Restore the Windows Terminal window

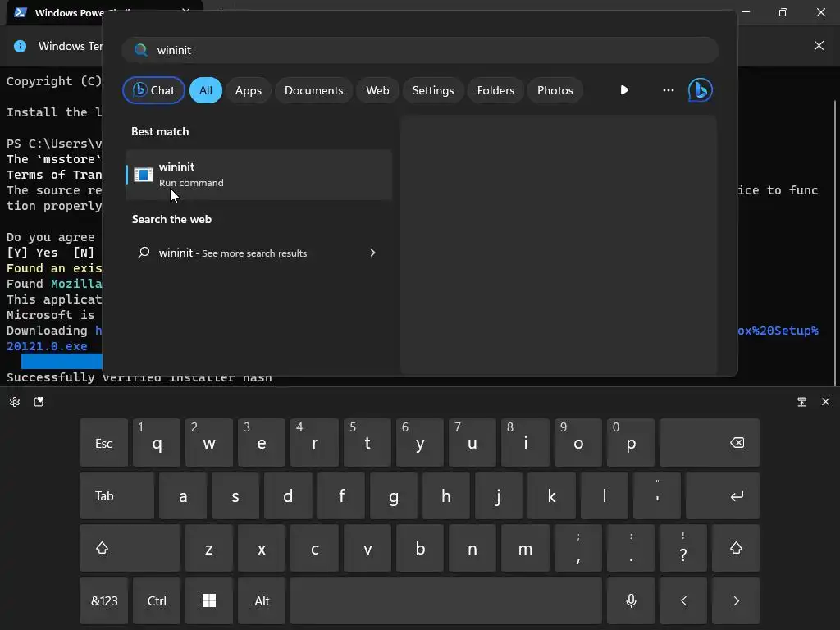[x=783, y=12]
